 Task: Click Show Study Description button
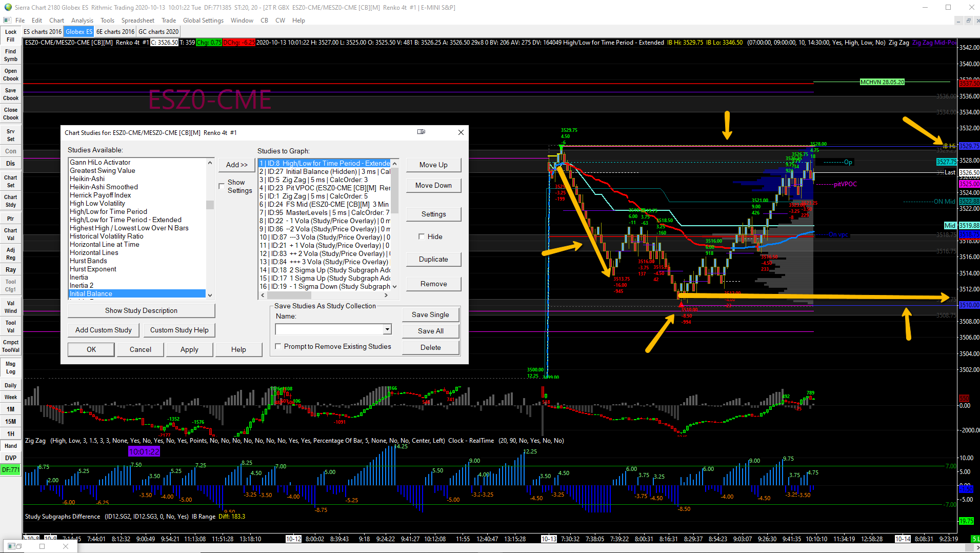point(141,310)
